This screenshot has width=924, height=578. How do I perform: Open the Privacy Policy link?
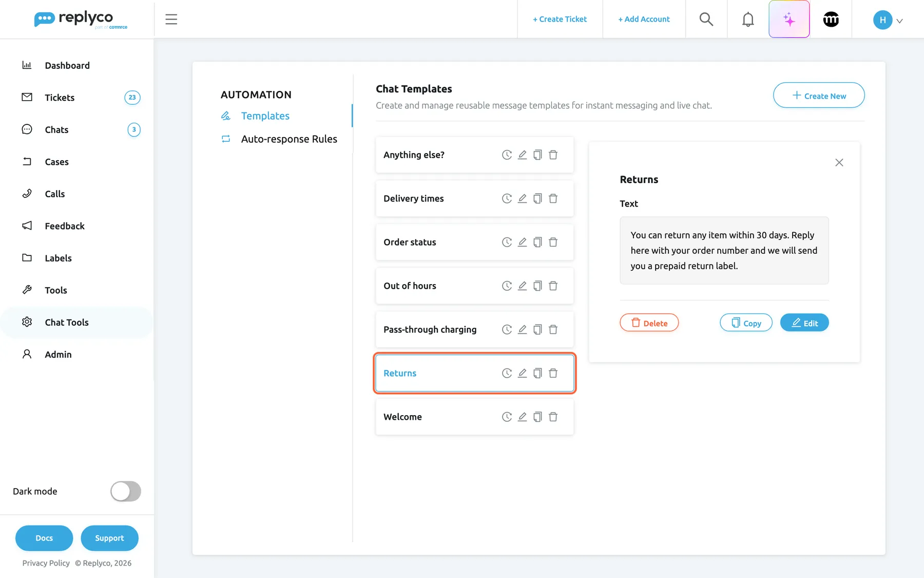[x=46, y=563]
